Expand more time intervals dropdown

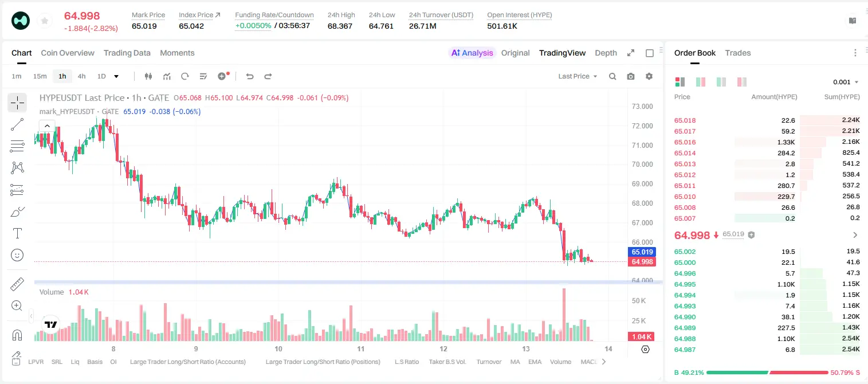point(116,76)
